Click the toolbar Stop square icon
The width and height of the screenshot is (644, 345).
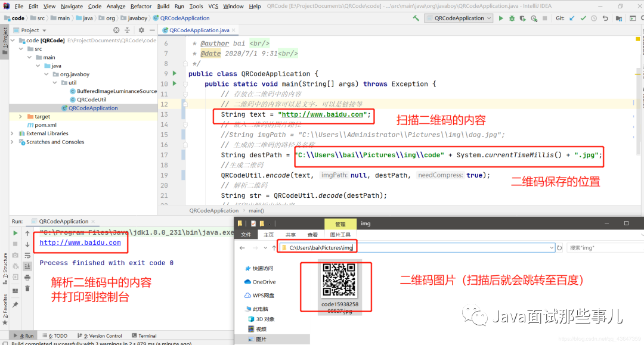click(544, 18)
